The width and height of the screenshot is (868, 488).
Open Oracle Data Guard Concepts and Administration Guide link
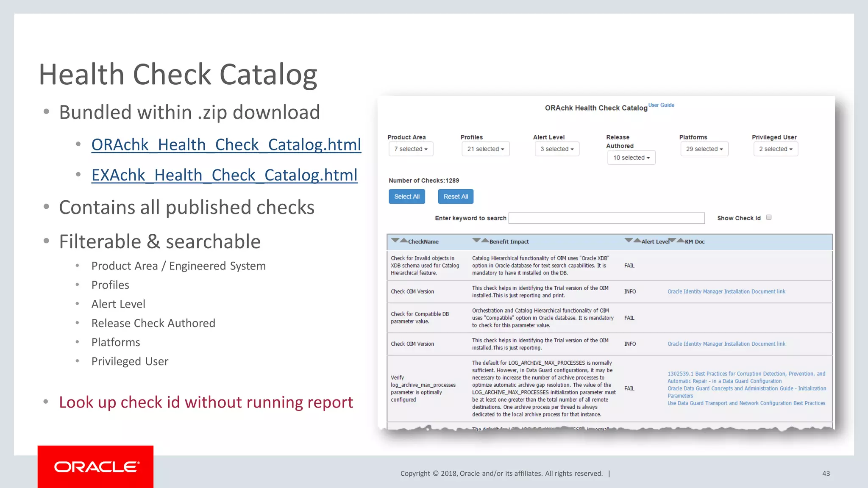[747, 392]
